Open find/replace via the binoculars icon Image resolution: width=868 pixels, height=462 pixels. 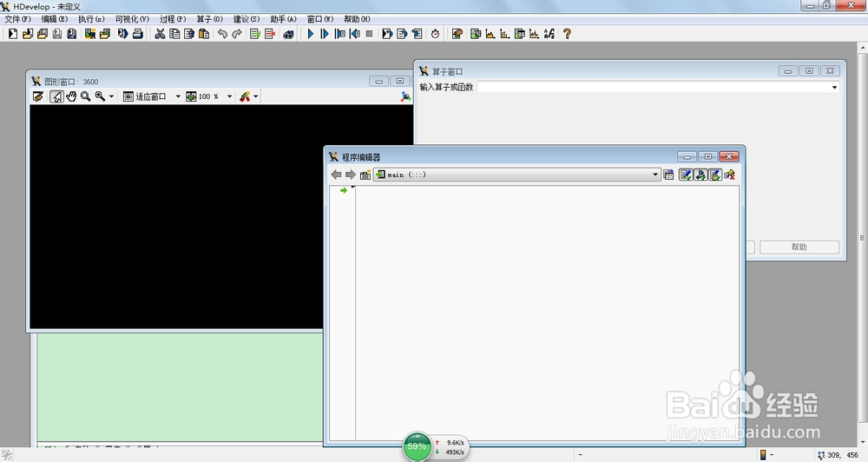pos(288,34)
